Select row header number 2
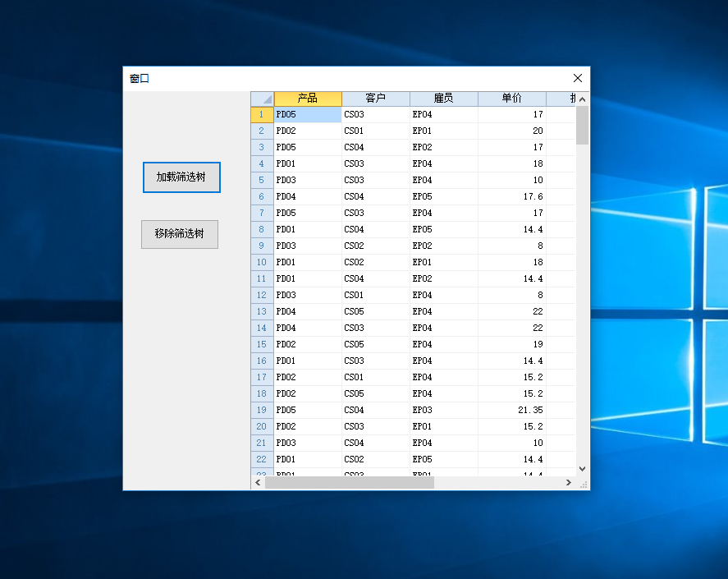Screen dimensions: 728x579 (x=263, y=131)
